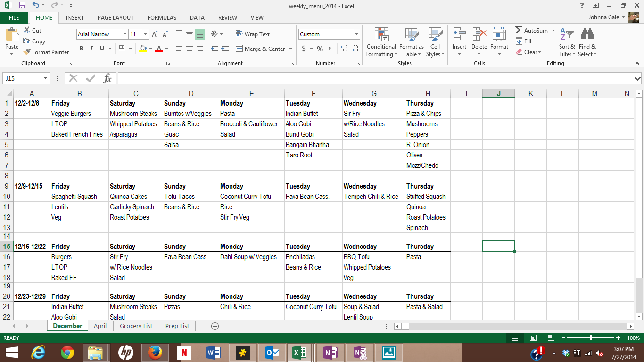Click the Find & Select binoculars
The image size is (644, 362).
click(x=587, y=42)
